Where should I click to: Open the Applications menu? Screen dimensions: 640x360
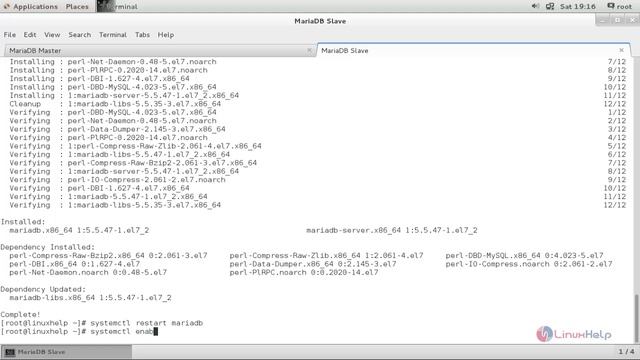(x=31, y=7)
